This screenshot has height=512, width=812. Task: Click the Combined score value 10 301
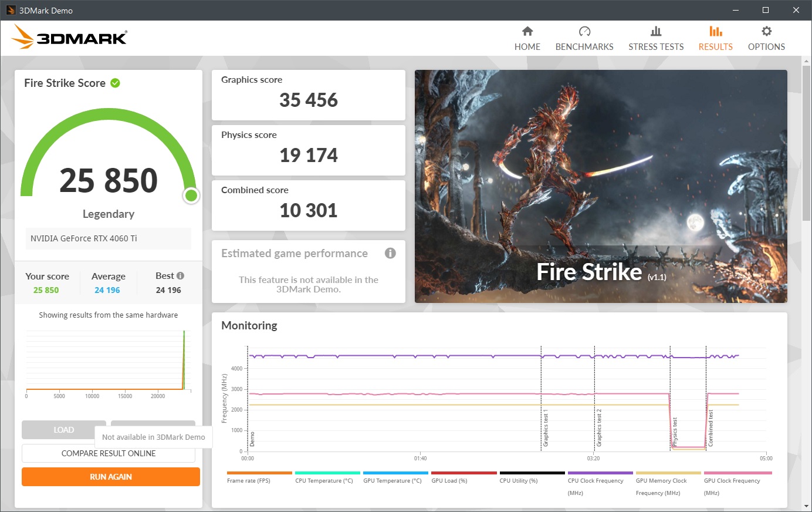[x=309, y=211]
